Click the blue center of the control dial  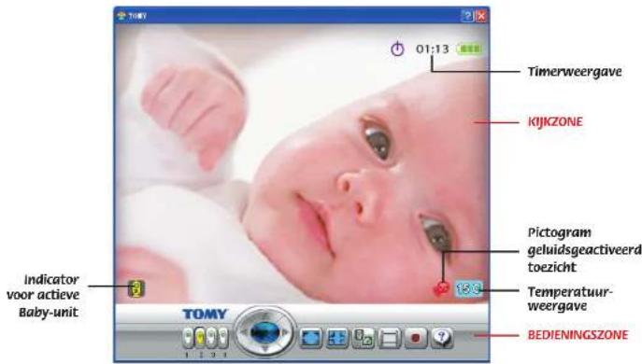(264, 332)
